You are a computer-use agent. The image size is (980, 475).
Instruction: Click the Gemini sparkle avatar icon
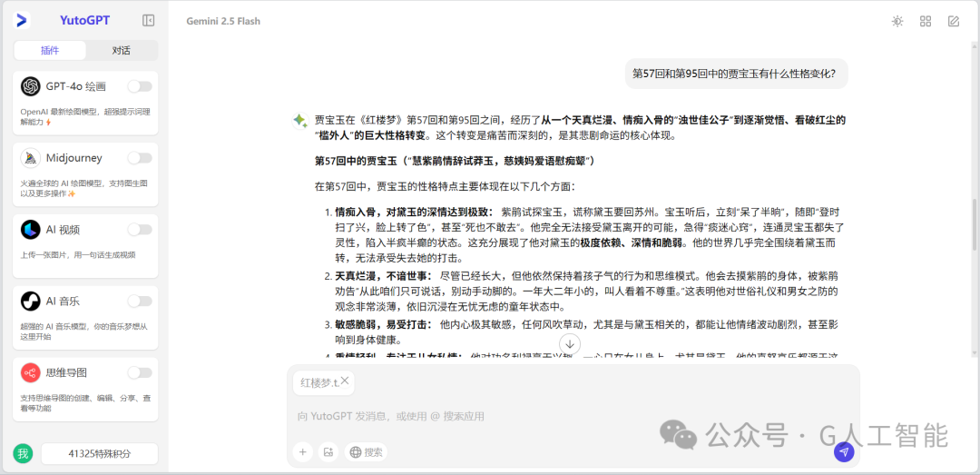pos(299,120)
